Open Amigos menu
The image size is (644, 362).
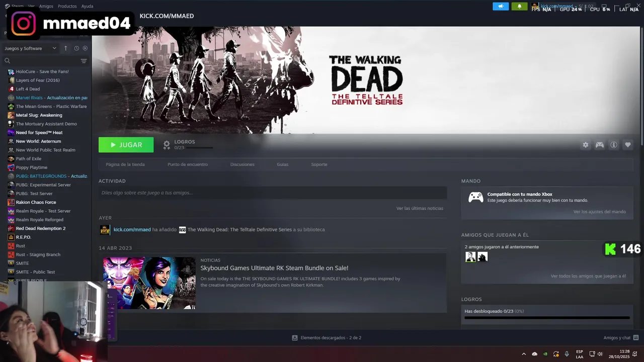point(46,6)
